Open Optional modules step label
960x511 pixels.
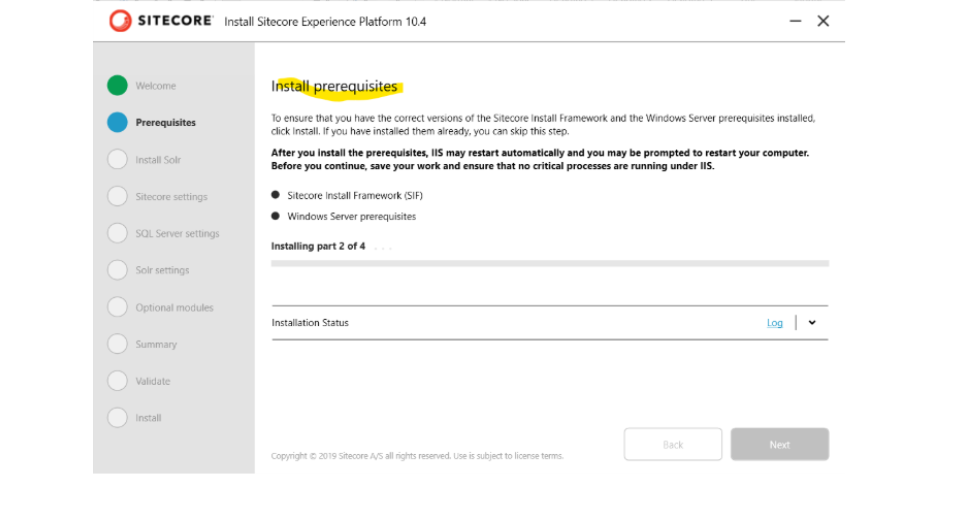coord(174,307)
